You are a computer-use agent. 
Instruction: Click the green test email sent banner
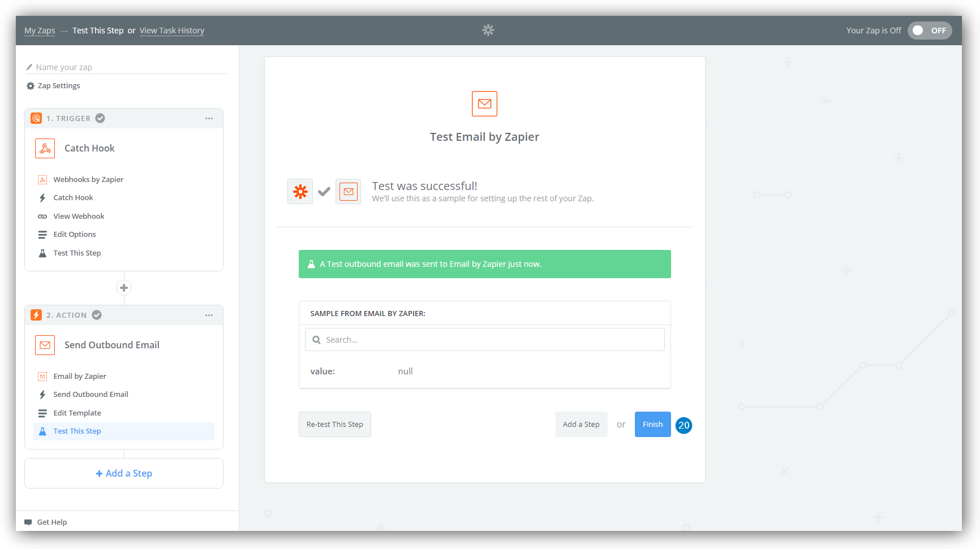click(485, 264)
